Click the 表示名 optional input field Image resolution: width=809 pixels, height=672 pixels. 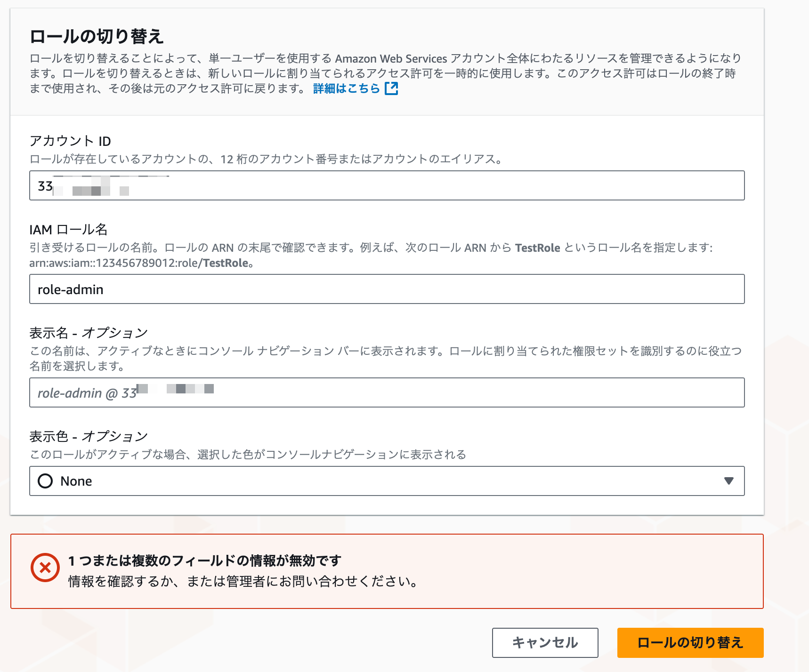[x=387, y=392]
